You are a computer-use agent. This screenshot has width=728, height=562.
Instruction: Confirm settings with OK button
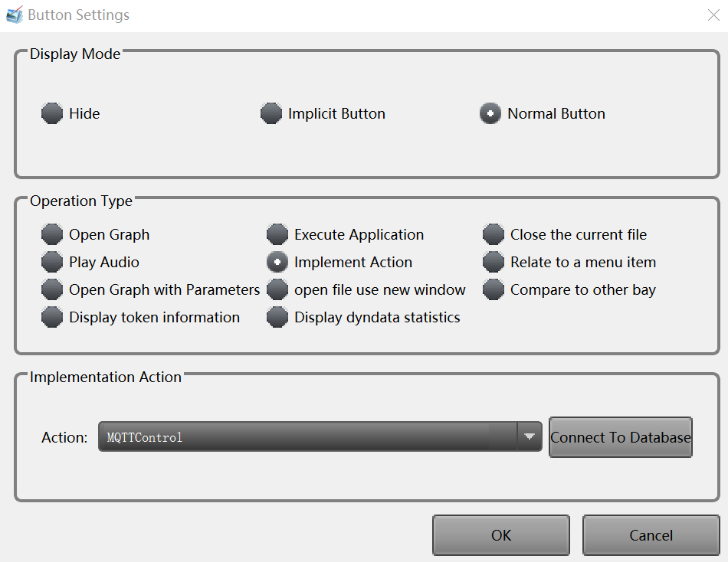500,535
